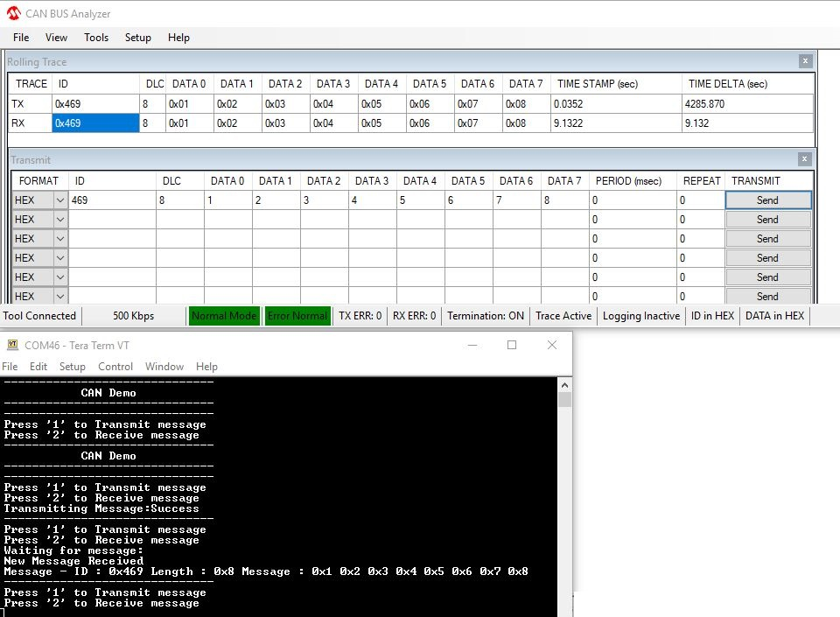Screen dimensions: 840x617
Task: Click Trace Active status entry
Action: 563,316
